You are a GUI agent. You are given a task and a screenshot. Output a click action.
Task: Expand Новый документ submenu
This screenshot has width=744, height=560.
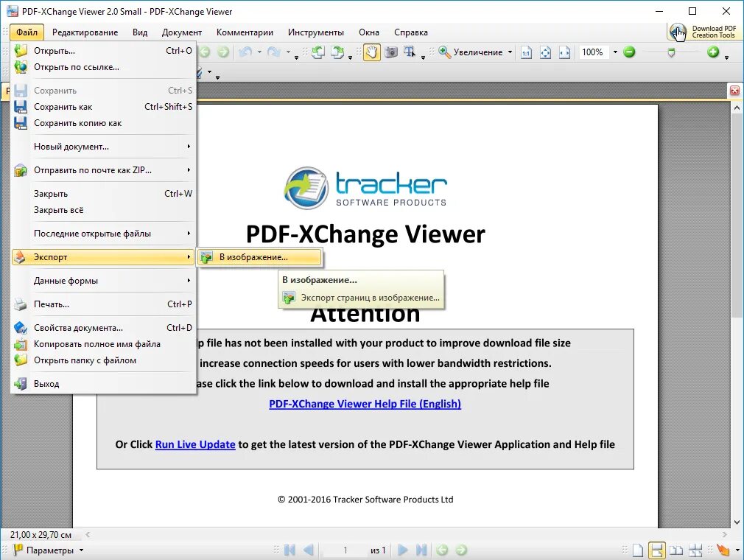(103, 147)
